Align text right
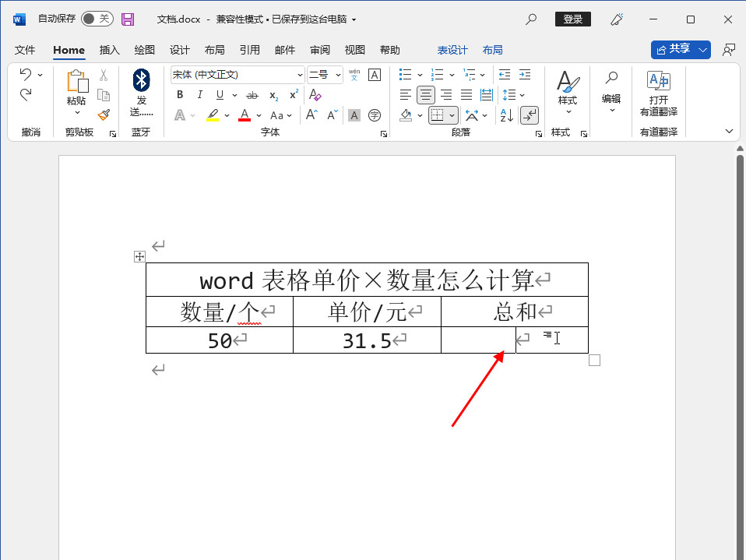The width and height of the screenshot is (746, 560). [x=446, y=95]
